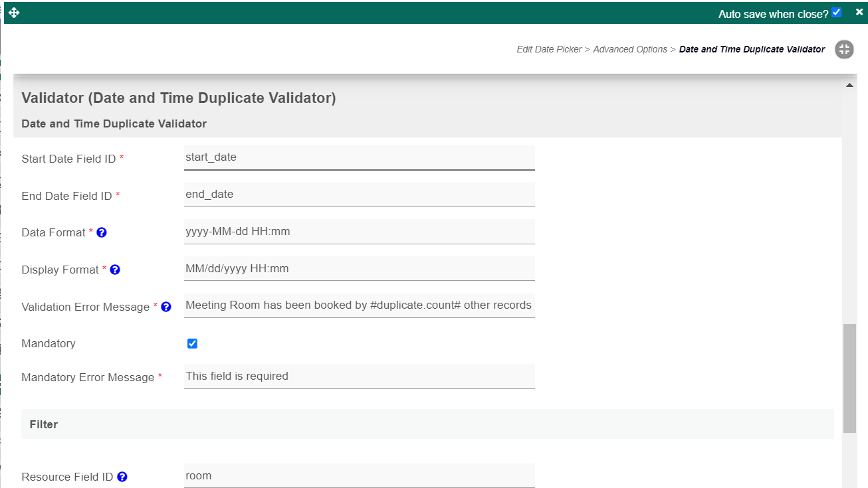Click Resource Field ID help icon
868x488 pixels.
(122, 477)
